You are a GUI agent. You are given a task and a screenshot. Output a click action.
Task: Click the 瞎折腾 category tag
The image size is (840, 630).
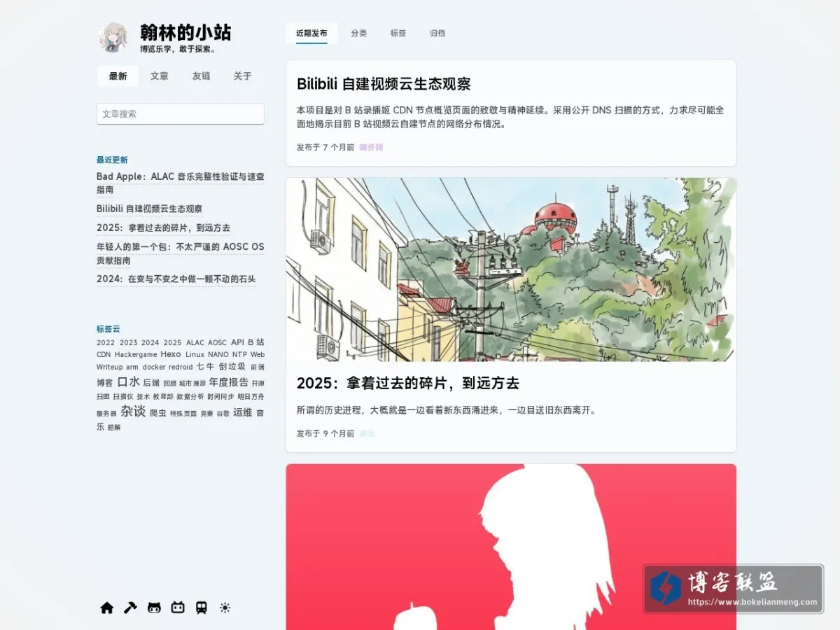point(371,148)
